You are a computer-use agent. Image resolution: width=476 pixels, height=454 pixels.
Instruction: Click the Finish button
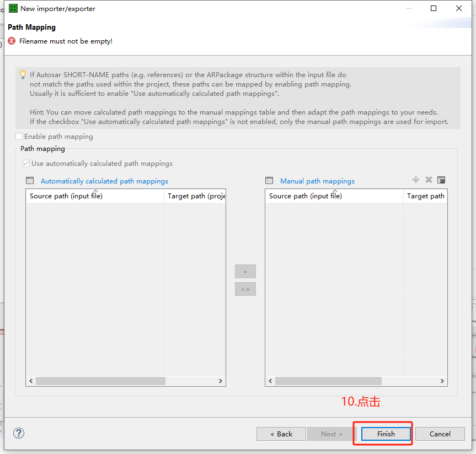pos(386,434)
